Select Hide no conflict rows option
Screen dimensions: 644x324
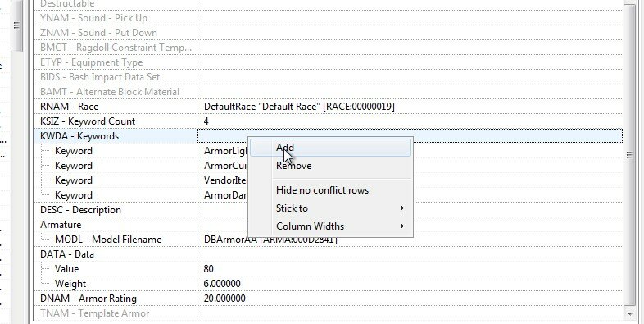(x=330, y=190)
